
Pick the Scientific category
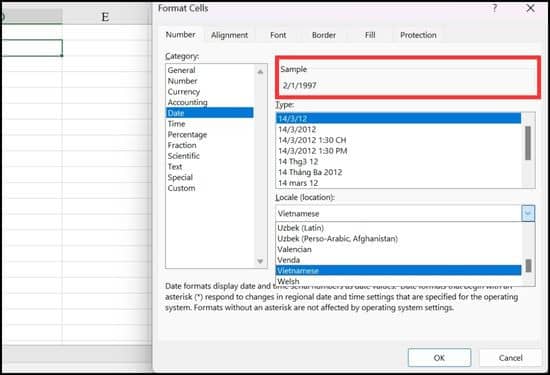[209, 156]
